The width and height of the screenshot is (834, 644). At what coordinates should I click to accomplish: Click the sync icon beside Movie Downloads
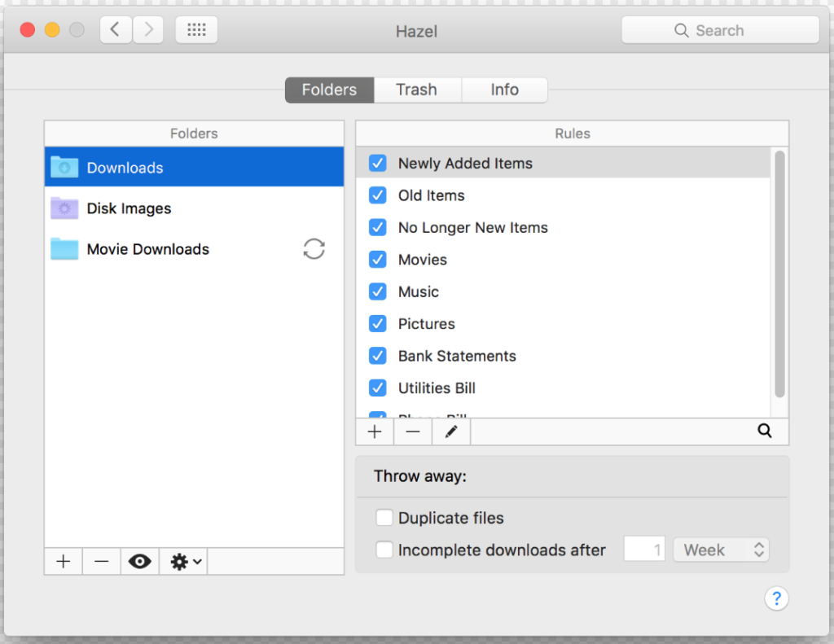point(314,249)
